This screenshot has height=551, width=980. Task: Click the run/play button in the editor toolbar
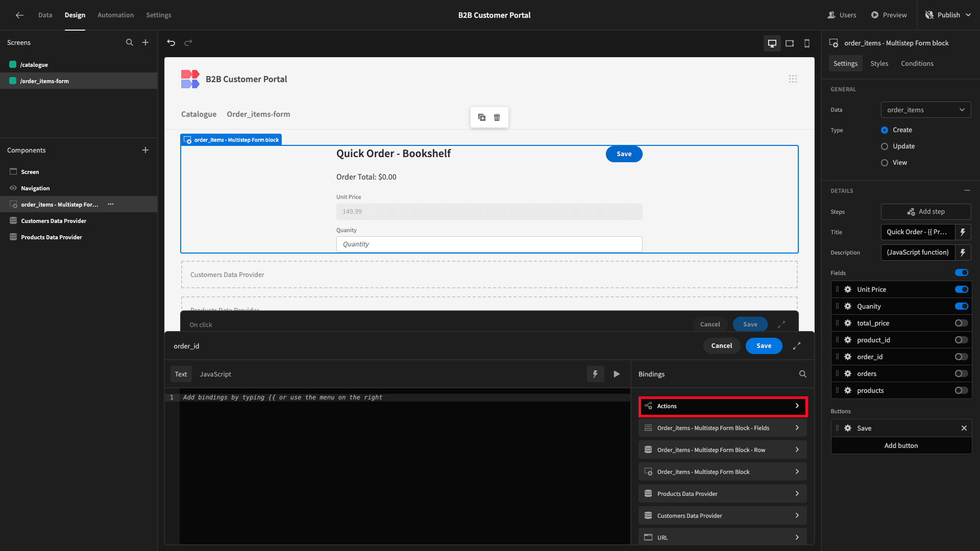[617, 374]
